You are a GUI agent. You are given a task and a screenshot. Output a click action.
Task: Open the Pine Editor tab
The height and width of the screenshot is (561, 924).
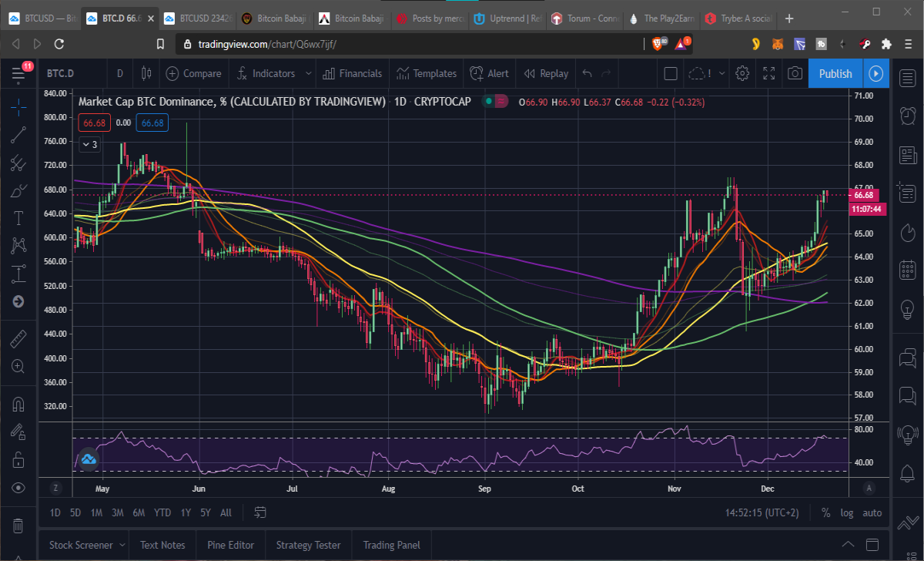230,545
